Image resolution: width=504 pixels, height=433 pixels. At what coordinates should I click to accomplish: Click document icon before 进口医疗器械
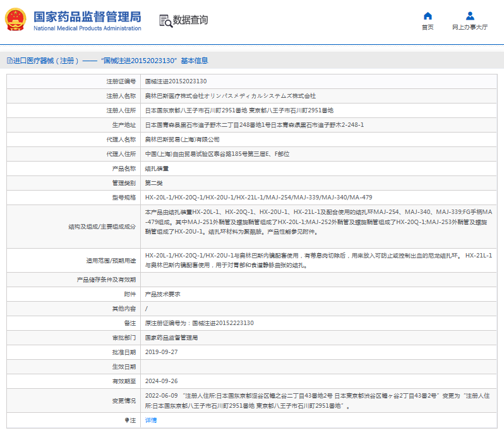(x=9, y=61)
